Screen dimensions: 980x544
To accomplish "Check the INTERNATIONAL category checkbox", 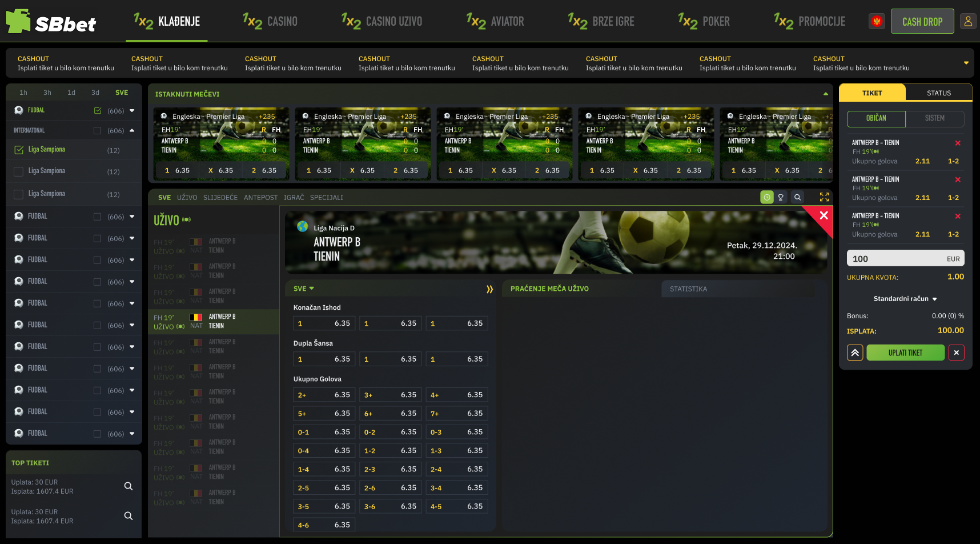I will point(97,131).
